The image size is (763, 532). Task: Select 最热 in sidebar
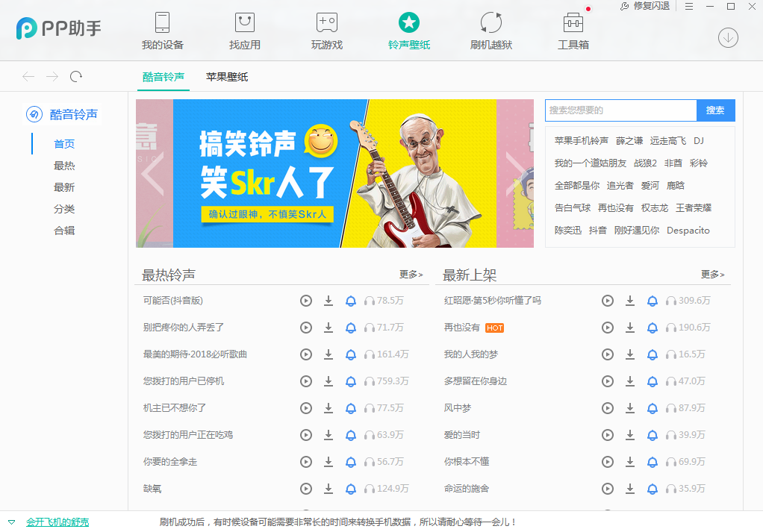(64, 166)
